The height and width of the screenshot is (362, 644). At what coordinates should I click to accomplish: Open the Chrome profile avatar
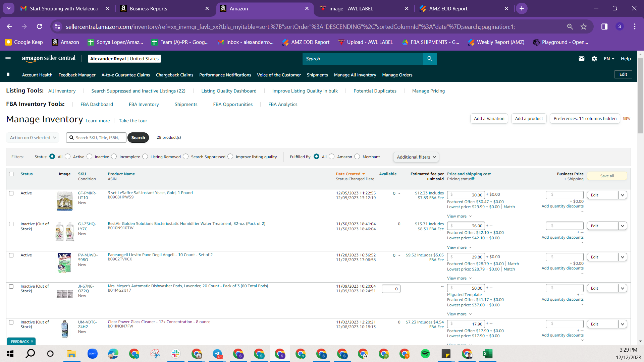tap(620, 26)
